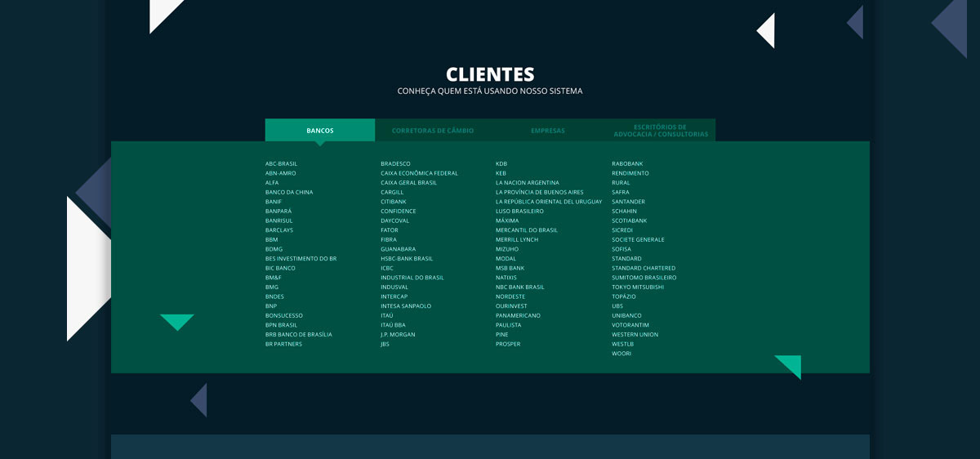Click the Rabobank entry
Image resolution: width=980 pixels, height=459 pixels.
tap(627, 164)
